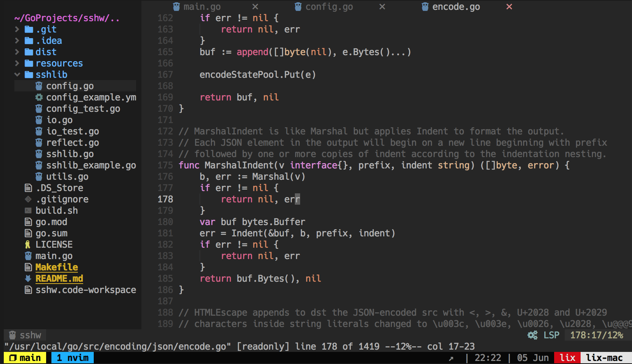Select the 1 nvim tmux window

point(73,358)
